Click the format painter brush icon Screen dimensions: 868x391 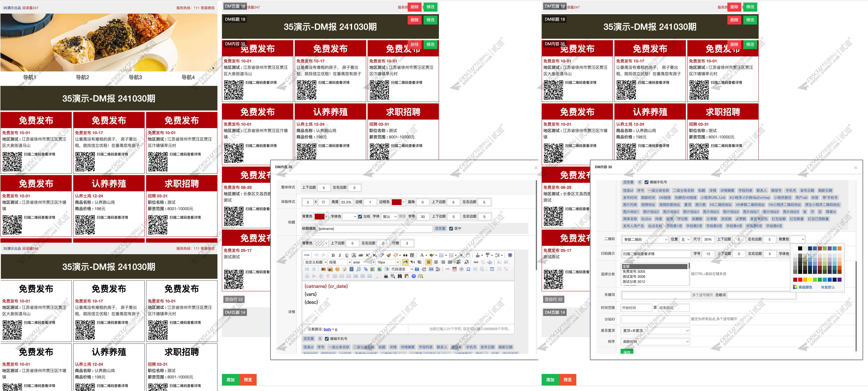click(389, 255)
